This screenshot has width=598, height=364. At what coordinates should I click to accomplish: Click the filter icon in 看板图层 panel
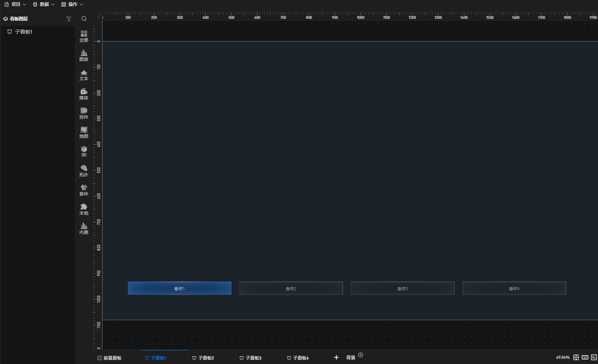68,19
